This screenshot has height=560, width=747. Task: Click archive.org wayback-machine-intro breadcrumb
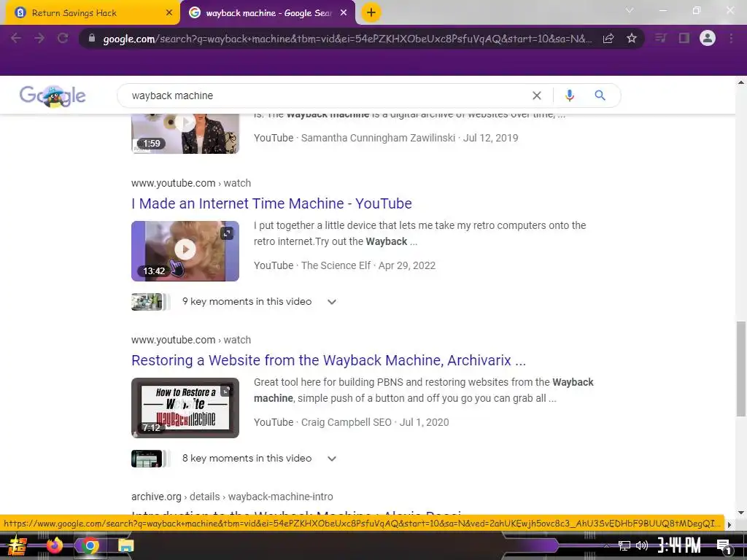click(x=232, y=497)
